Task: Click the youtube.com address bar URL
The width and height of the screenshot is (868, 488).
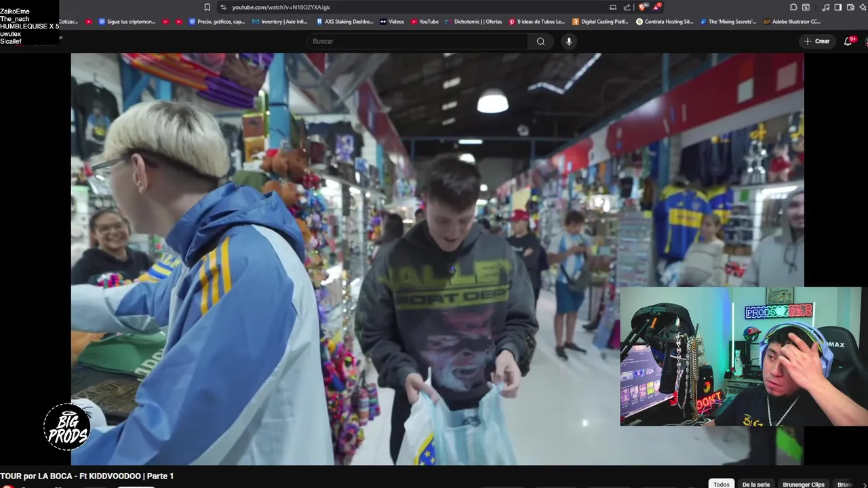Action: [x=281, y=7]
